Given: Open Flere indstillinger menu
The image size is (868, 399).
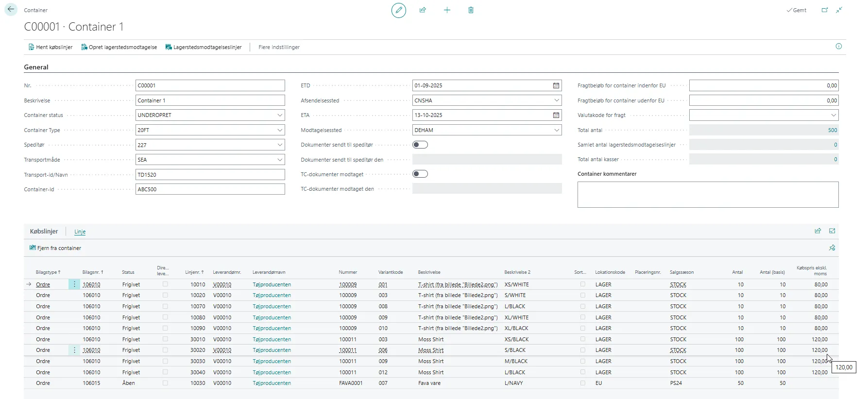Looking at the screenshot, I should (279, 47).
